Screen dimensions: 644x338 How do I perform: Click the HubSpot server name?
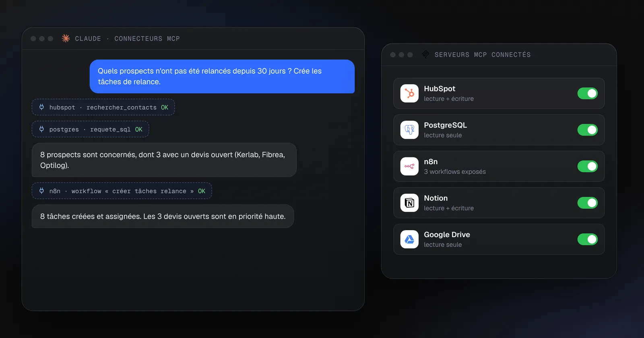(x=440, y=89)
